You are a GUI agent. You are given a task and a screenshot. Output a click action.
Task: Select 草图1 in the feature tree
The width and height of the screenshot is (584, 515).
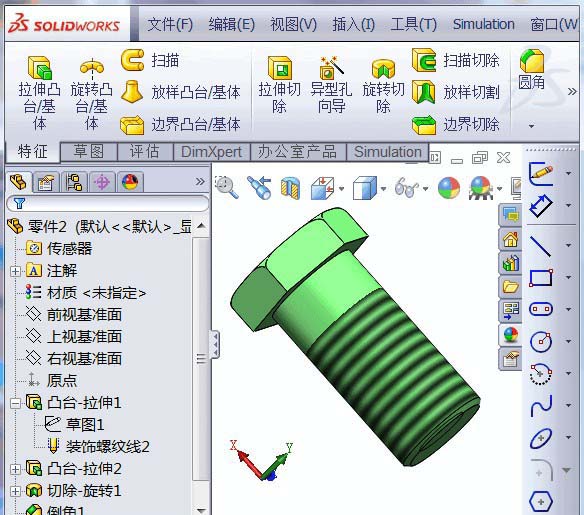pos(74,425)
